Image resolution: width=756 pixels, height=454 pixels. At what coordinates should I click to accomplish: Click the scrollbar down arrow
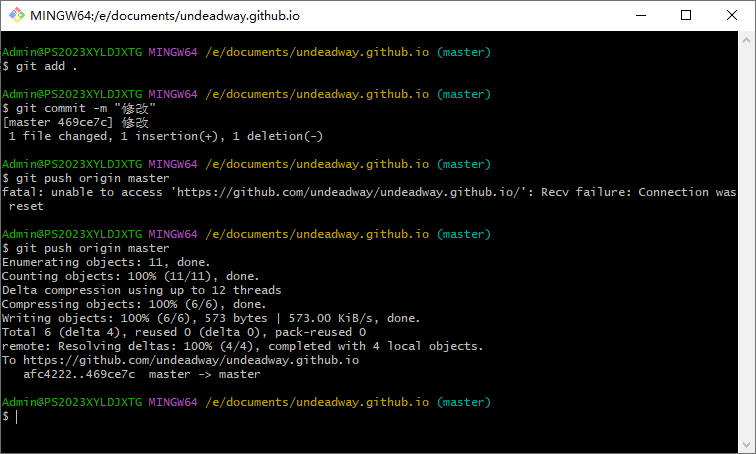point(746,444)
